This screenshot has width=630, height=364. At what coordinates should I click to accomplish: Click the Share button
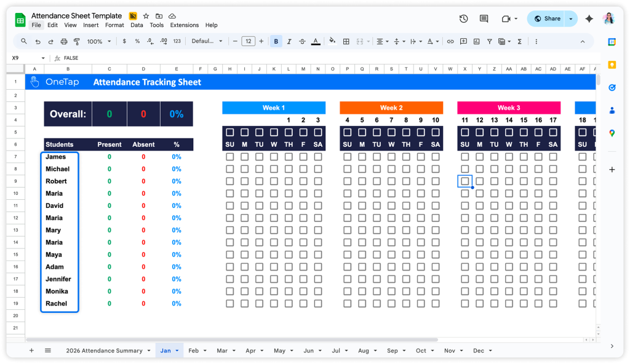pos(546,18)
